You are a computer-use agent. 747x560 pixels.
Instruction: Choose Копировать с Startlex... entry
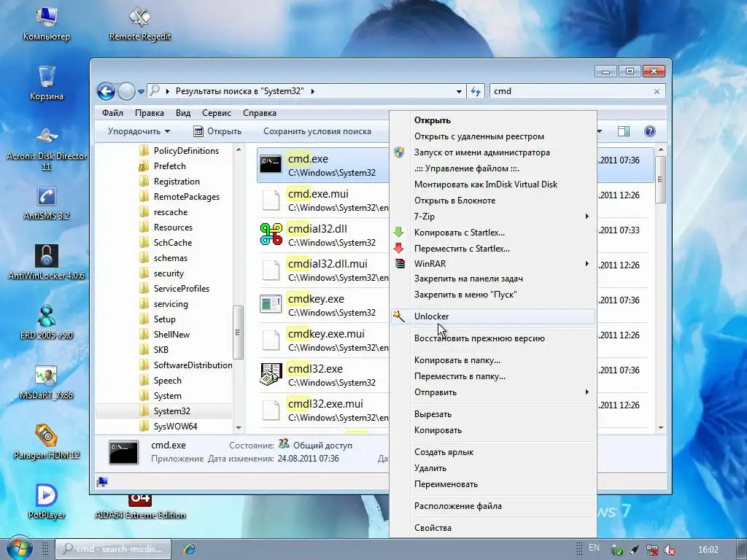pyautogui.click(x=492, y=233)
